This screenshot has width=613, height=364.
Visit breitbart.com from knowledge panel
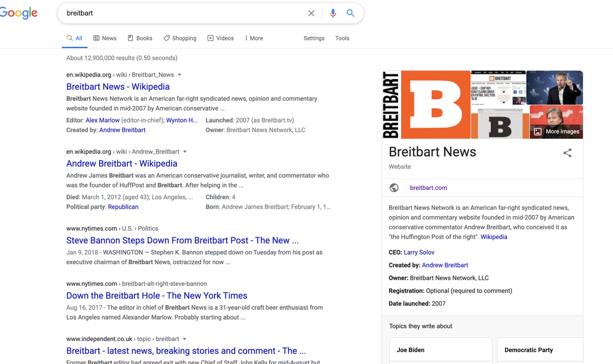tap(429, 188)
